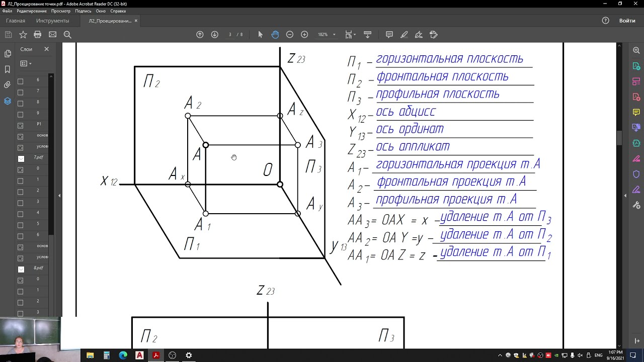Open AutoCAD from the taskbar
Image resolution: width=644 pixels, height=362 pixels.
pyautogui.click(x=139, y=355)
